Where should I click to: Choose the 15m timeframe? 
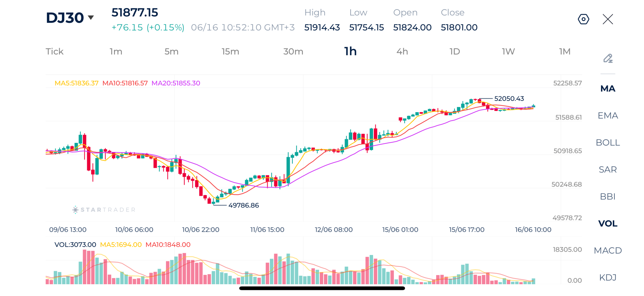pyautogui.click(x=230, y=51)
